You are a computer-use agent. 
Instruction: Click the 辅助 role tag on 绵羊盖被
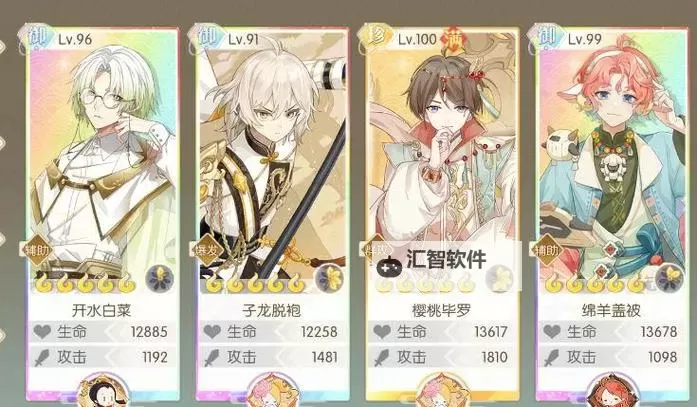pos(547,250)
